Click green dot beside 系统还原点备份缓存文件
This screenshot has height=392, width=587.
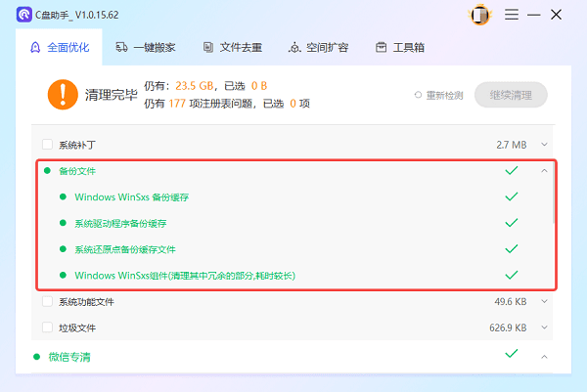pos(63,249)
